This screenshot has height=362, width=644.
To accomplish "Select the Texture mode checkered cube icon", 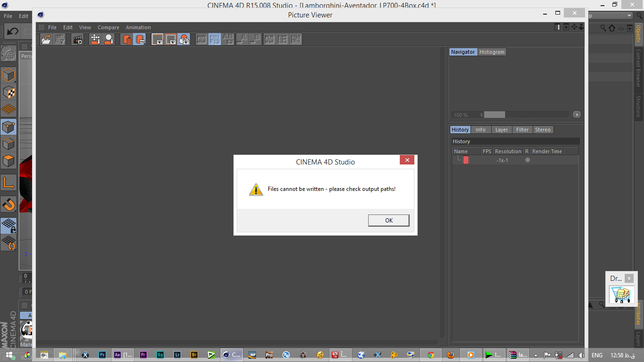I will tap(8, 92).
